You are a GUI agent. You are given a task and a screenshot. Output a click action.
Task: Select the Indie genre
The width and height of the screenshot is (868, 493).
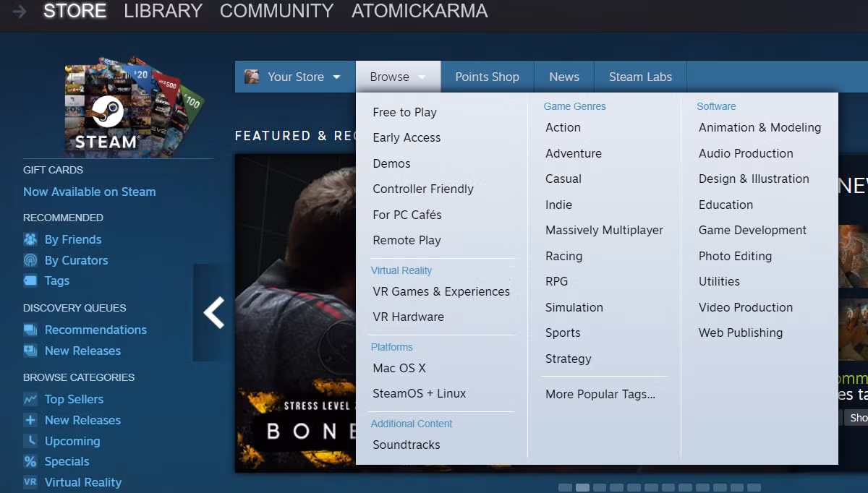[558, 205]
